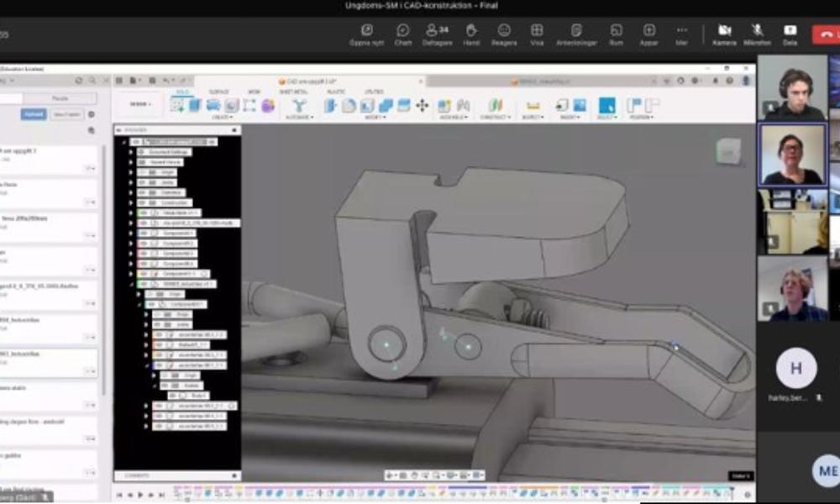The image size is (840, 504).
Task: Toggle visibility of the Joints folder in browser
Action: coord(144,182)
